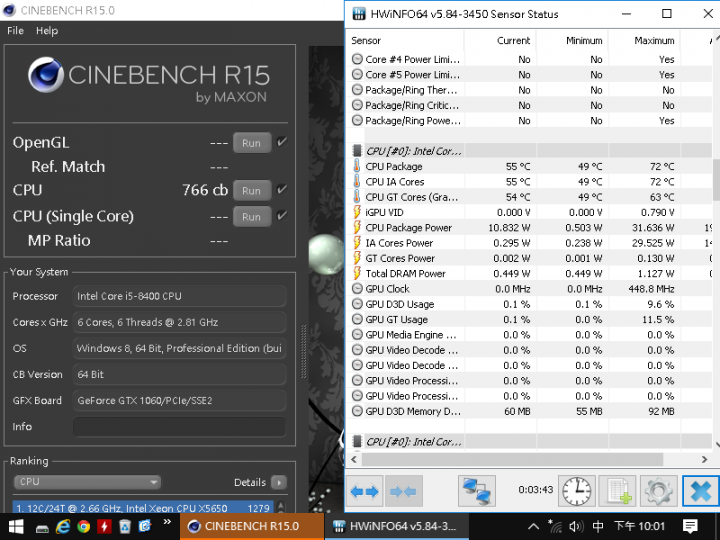Open the Windows Start menu
Screen dimensions: 720x540
click(16, 526)
